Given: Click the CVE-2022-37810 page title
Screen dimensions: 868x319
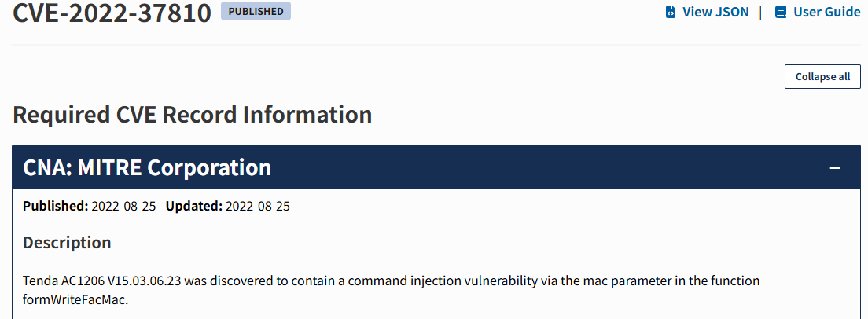Looking at the screenshot, I should click(x=112, y=12).
